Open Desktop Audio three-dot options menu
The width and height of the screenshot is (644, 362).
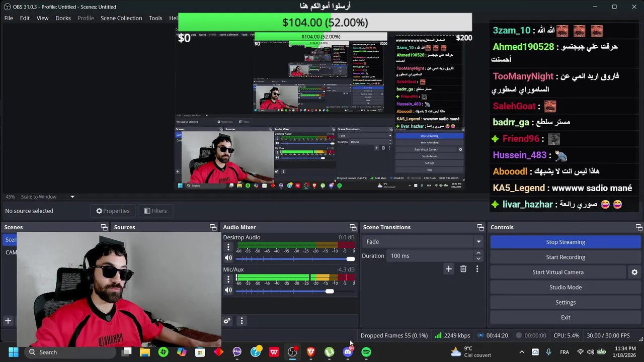(x=228, y=247)
